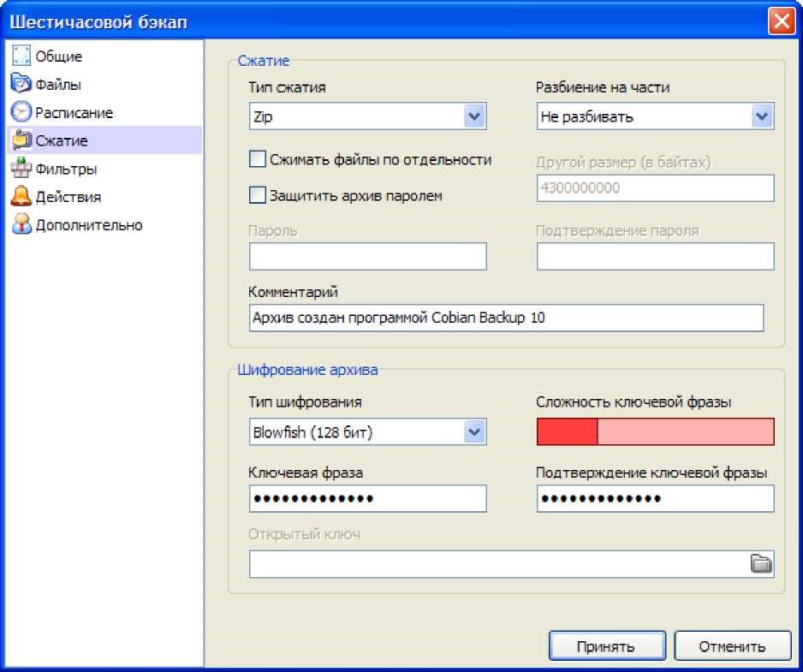Click the Другой размер (в байтах) field

coord(655,188)
